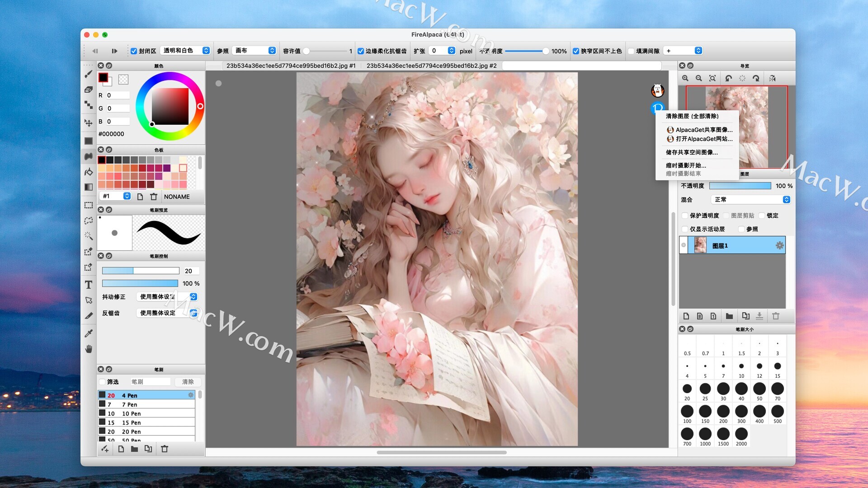
Task: Select the 15 Pen brush
Action: 146,422
